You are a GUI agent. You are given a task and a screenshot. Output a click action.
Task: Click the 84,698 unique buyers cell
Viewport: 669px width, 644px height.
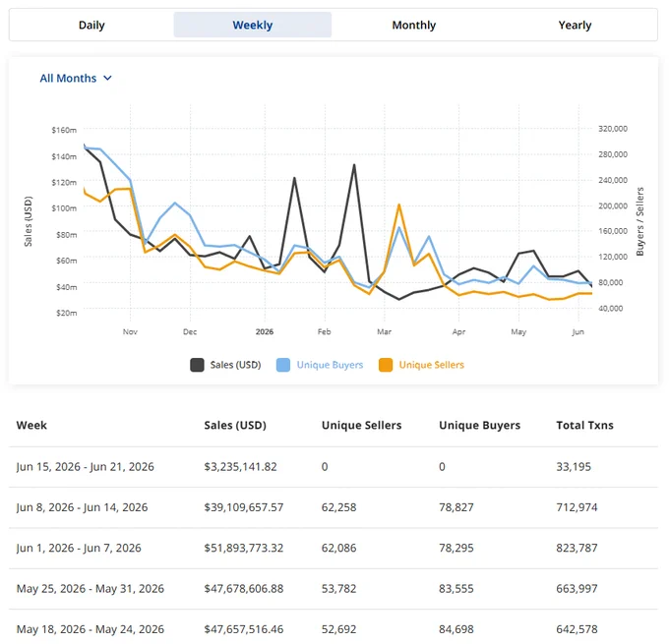(x=456, y=629)
